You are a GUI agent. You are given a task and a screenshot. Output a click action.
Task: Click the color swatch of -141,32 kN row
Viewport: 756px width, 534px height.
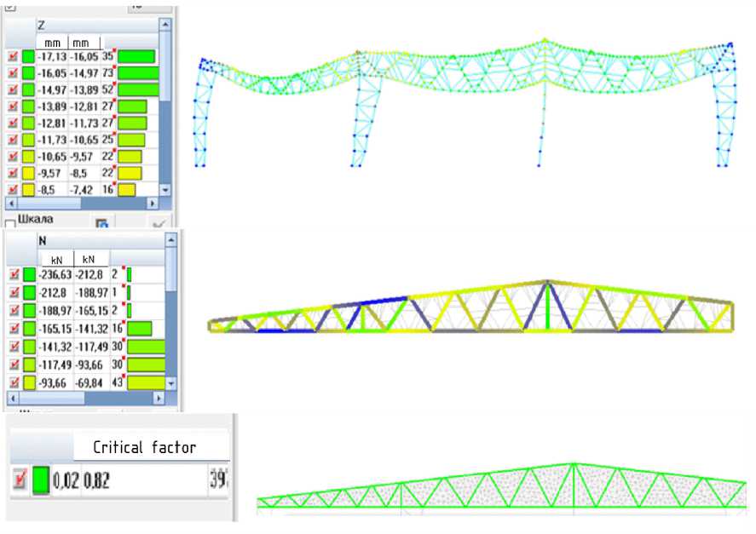(x=30, y=347)
